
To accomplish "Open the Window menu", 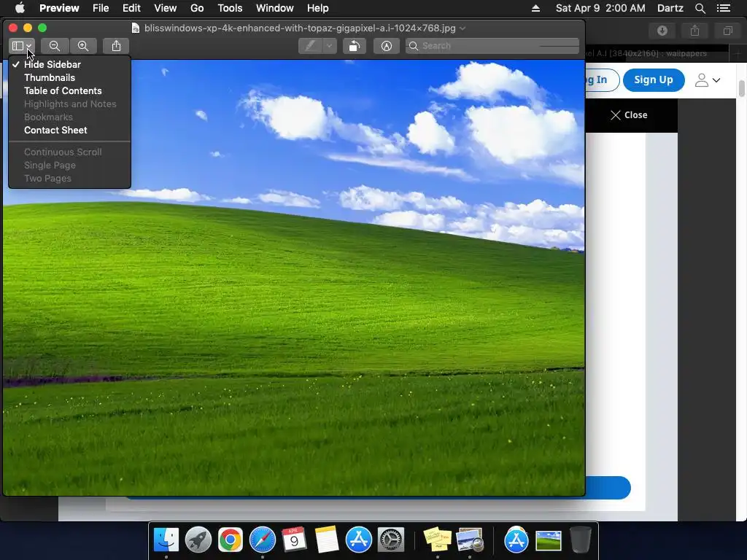I will 275,8.
